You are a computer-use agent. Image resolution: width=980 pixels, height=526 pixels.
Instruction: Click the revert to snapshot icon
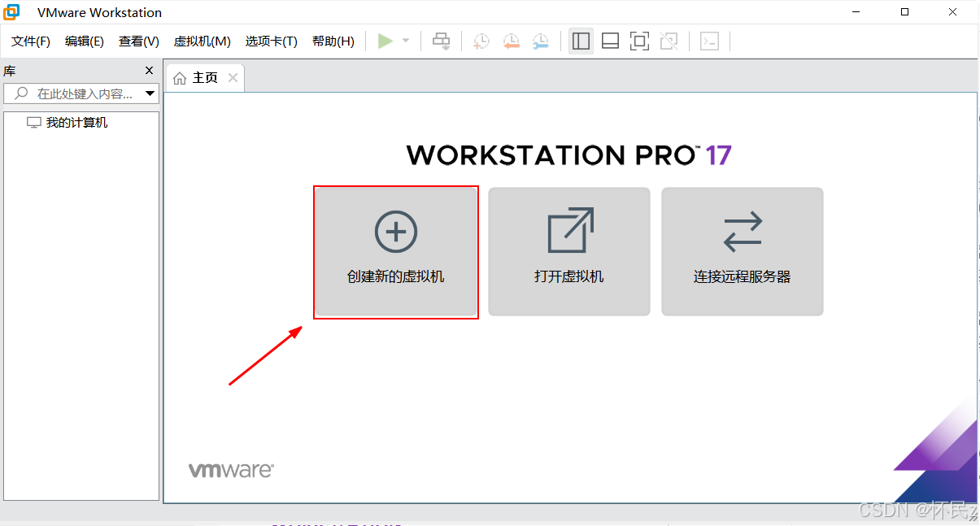coord(511,41)
